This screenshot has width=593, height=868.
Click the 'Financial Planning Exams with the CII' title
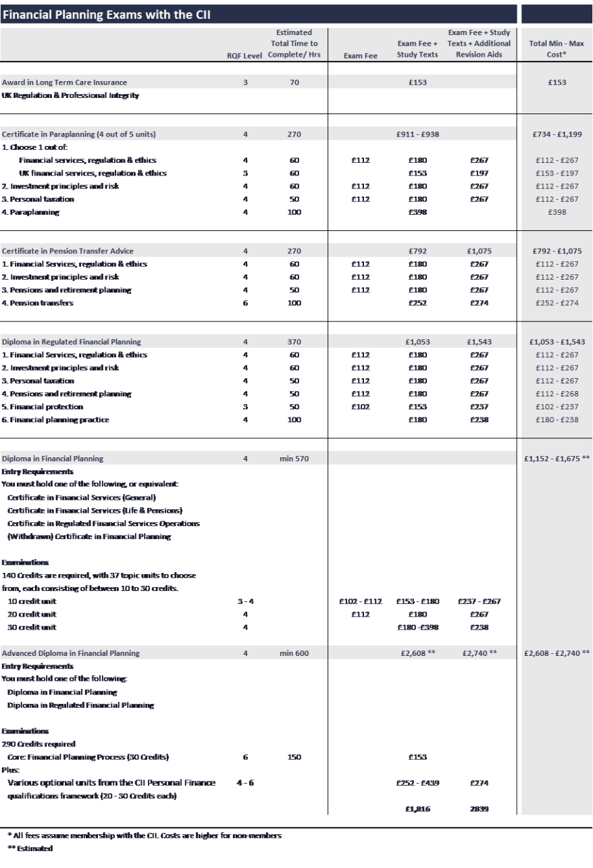(x=107, y=14)
